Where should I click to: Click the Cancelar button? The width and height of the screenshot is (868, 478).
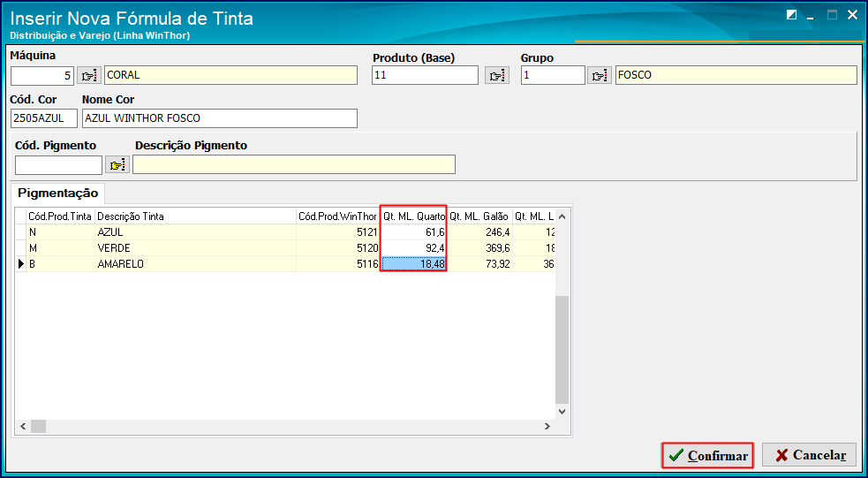[x=810, y=455]
